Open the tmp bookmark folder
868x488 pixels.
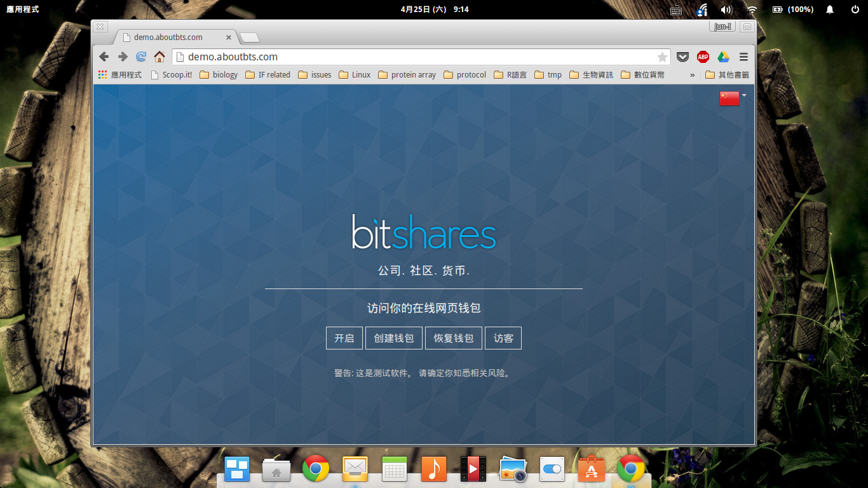point(548,74)
